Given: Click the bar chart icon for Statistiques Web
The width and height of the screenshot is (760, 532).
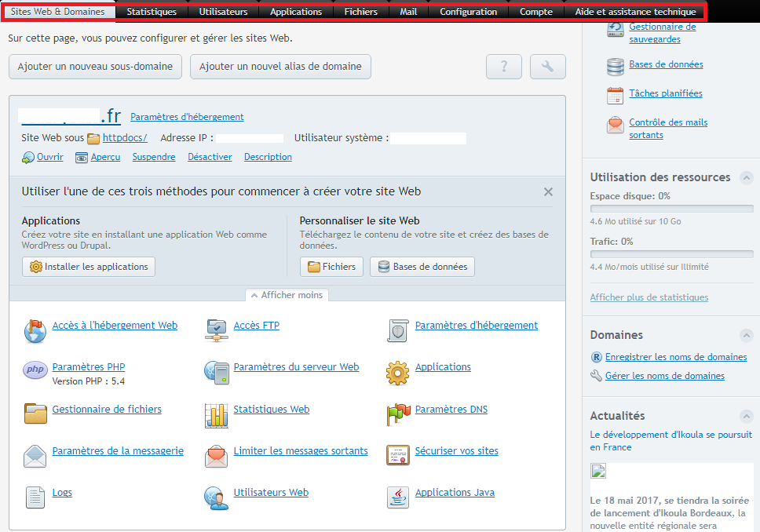Looking at the screenshot, I should coord(216,415).
